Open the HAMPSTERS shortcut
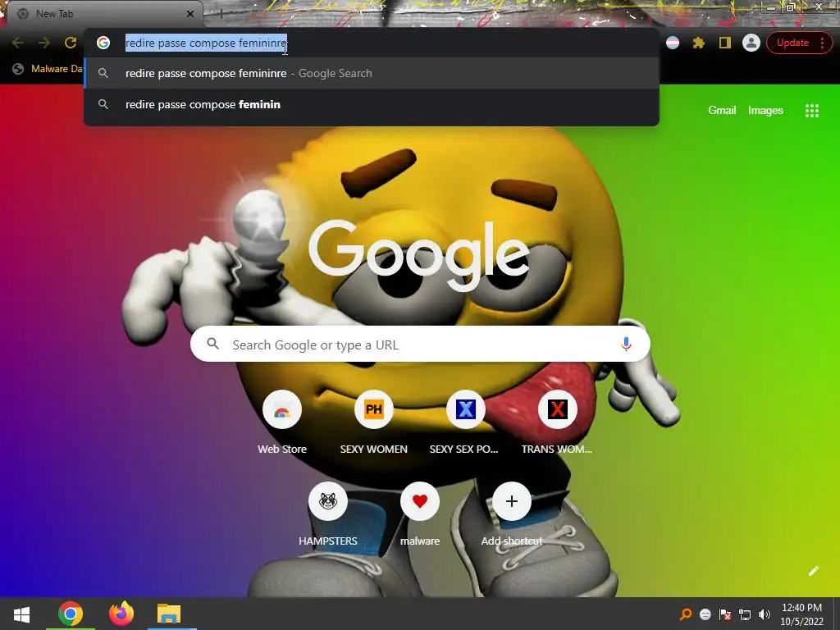 point(328,515)
